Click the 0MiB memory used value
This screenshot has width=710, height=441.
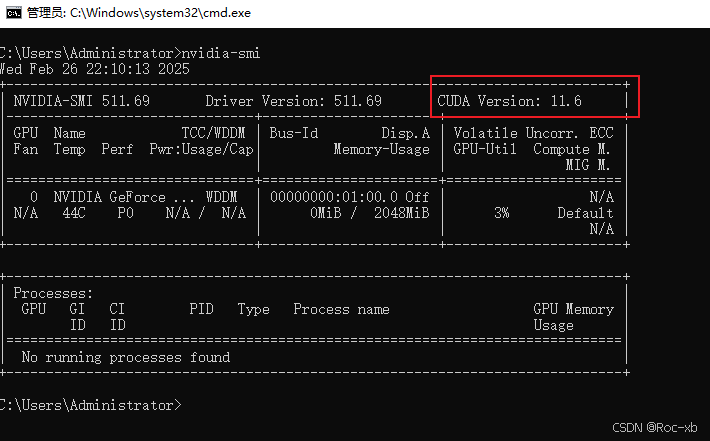pos(326,213)
